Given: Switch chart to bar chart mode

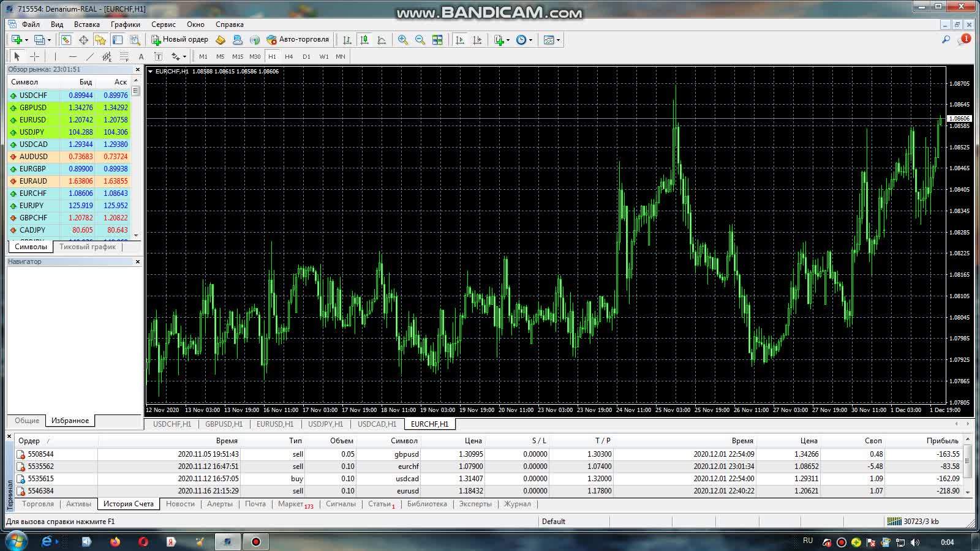Looking at the screenshot, I should click(x=347, y=40).
